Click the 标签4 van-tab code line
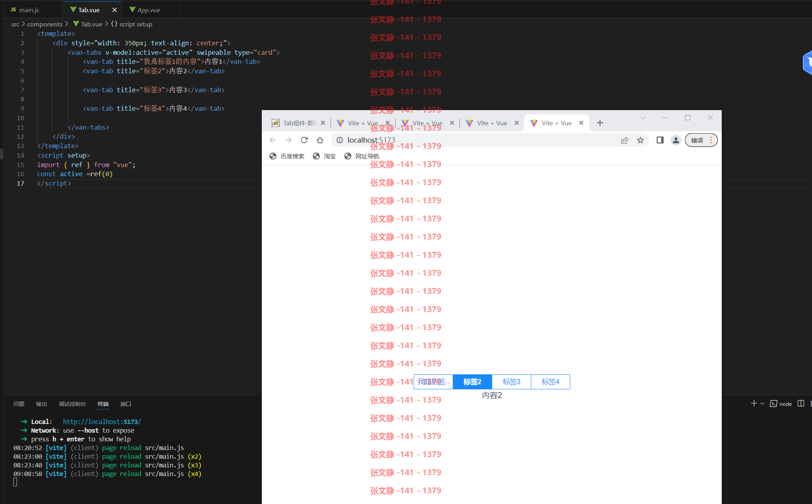Image resolution: width=812 pixels, height=504 pixels. [x=154, y=108]
